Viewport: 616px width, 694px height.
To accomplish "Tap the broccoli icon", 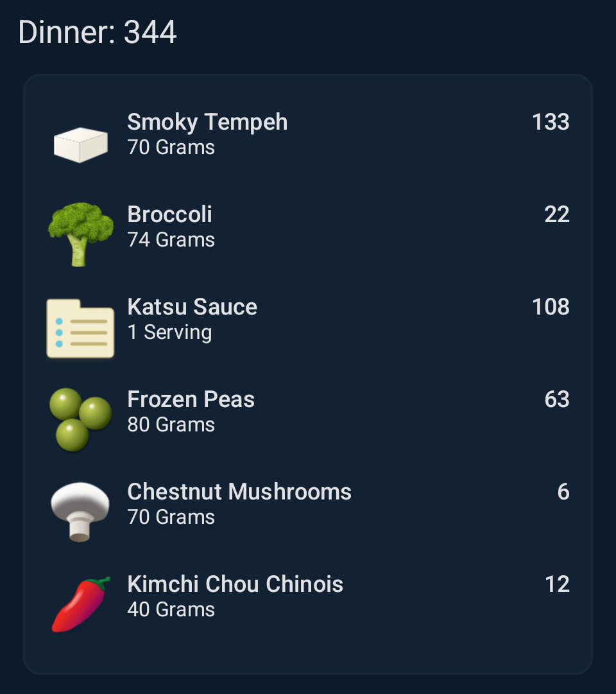I will (80, 234).
